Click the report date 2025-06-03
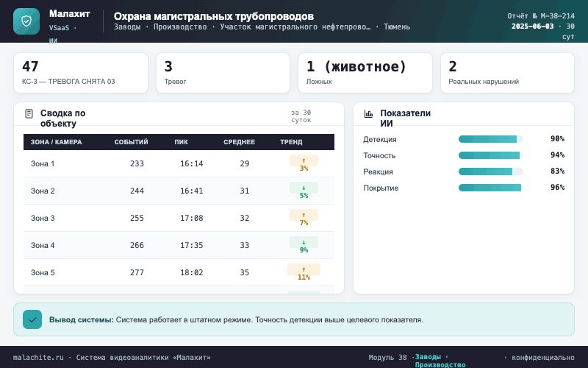 pos(532,26)
